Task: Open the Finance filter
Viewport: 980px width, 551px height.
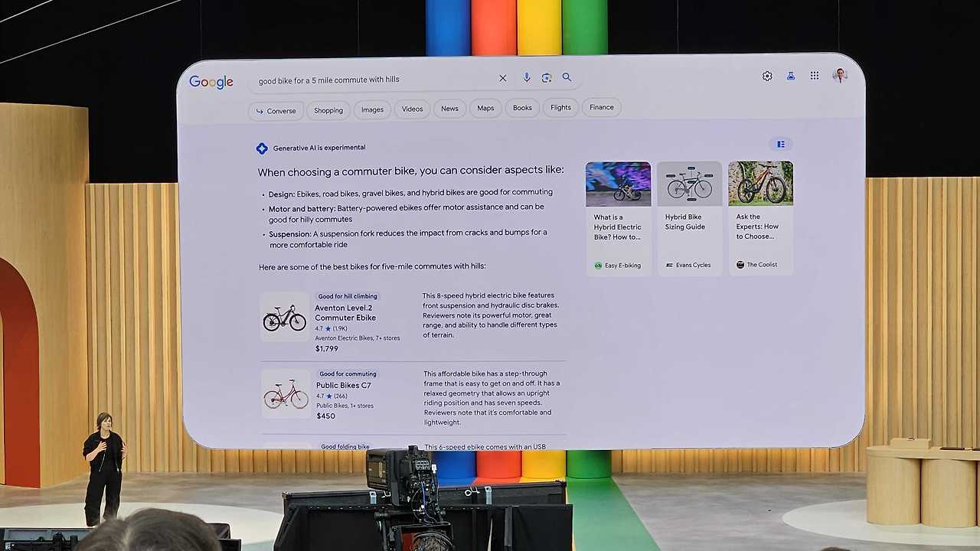Action: [602, 107]
